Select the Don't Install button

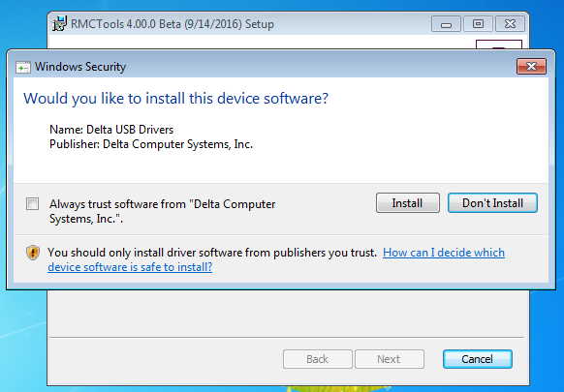point(492,203)
